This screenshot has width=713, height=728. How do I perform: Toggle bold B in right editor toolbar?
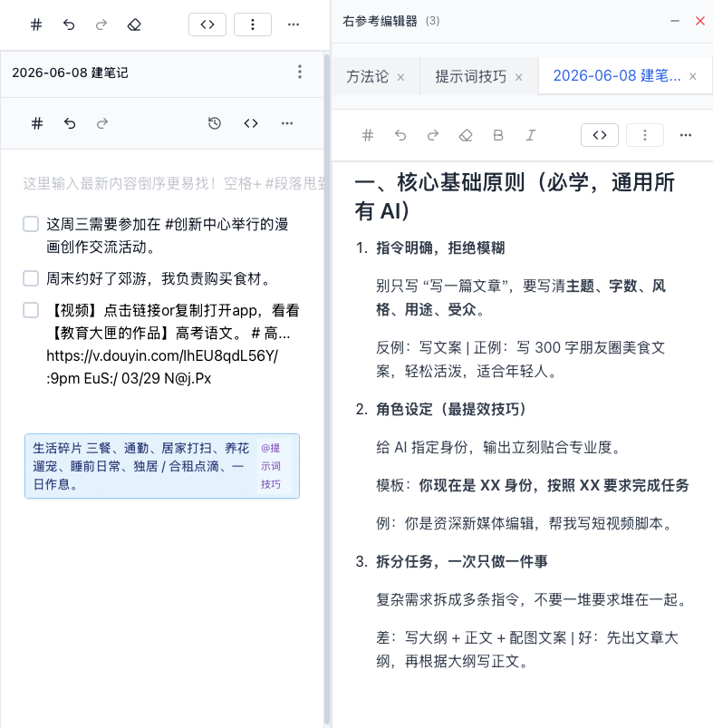click(x=498, y=135)
